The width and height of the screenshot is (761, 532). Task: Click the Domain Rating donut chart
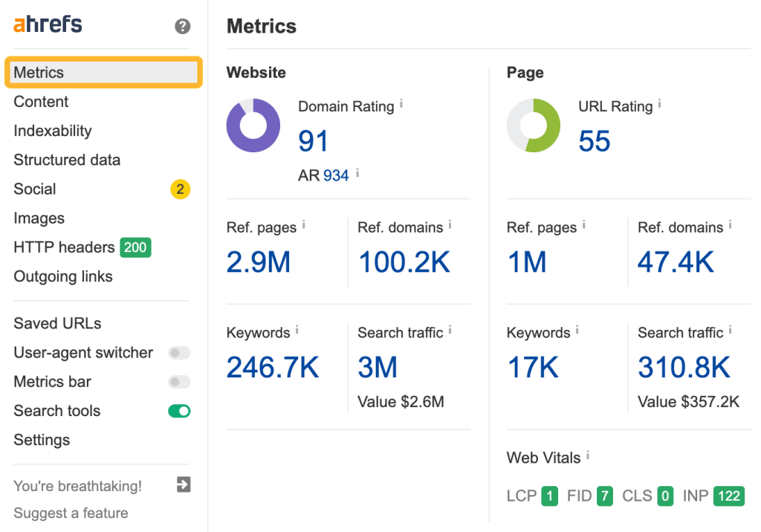tap(253, 126)
